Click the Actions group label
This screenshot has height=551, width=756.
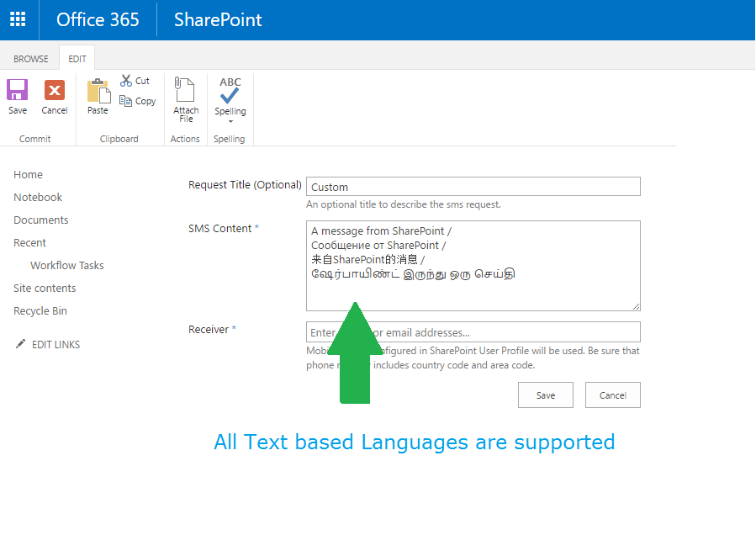coord(185,139)
